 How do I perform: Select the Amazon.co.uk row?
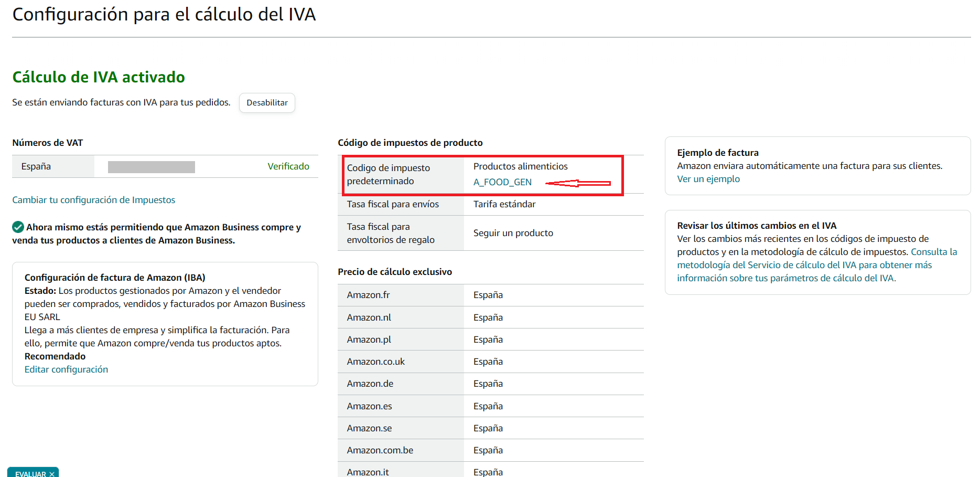[491, 362]
